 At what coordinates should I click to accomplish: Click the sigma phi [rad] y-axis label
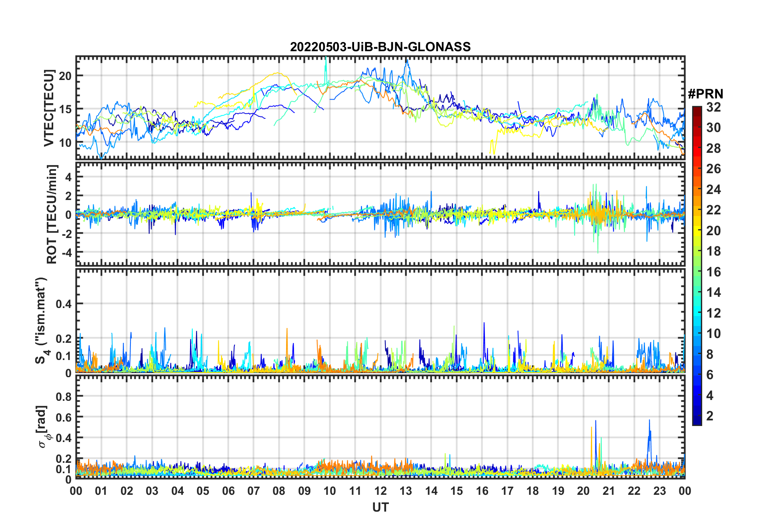coord(45,427)
